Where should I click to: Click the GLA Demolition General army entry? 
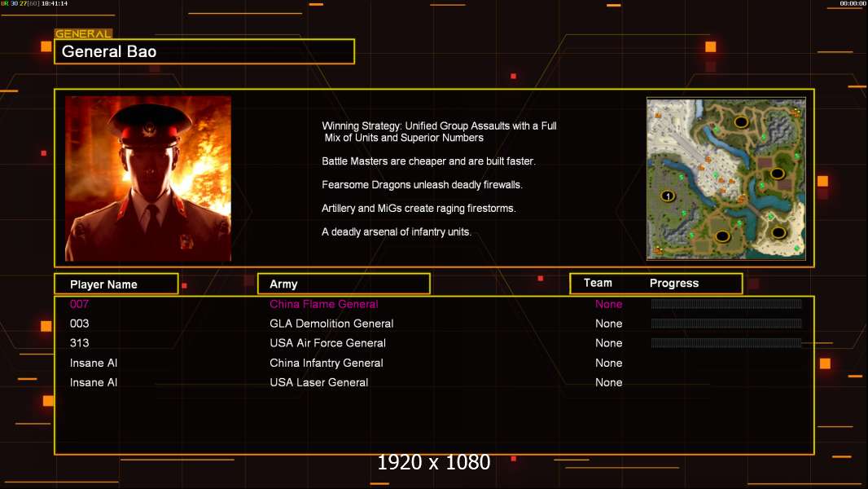tap(331, 324)
